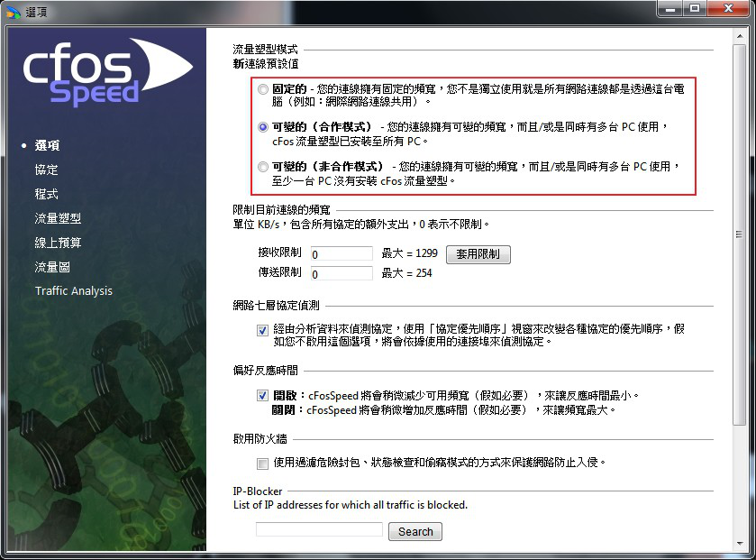Click the 最大 = 254 text
The width and height of the screenshot is (756, 560).
pyautogui.click(x=406, y=273)
